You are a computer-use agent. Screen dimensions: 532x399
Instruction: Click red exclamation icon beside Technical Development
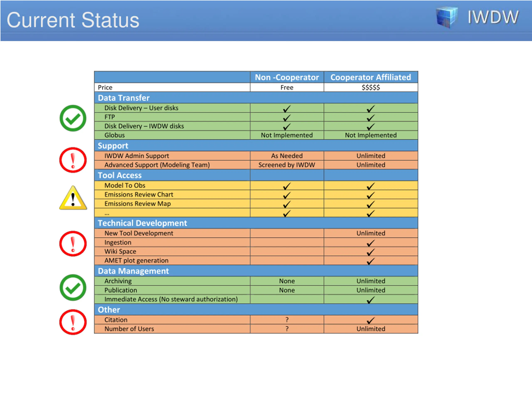tap(73, 243)
